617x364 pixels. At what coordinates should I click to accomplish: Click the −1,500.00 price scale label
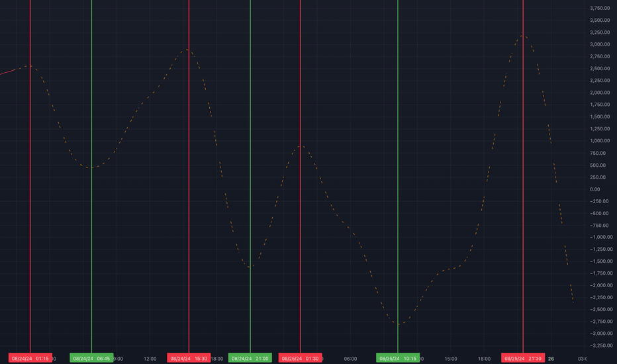pos(601,261)
